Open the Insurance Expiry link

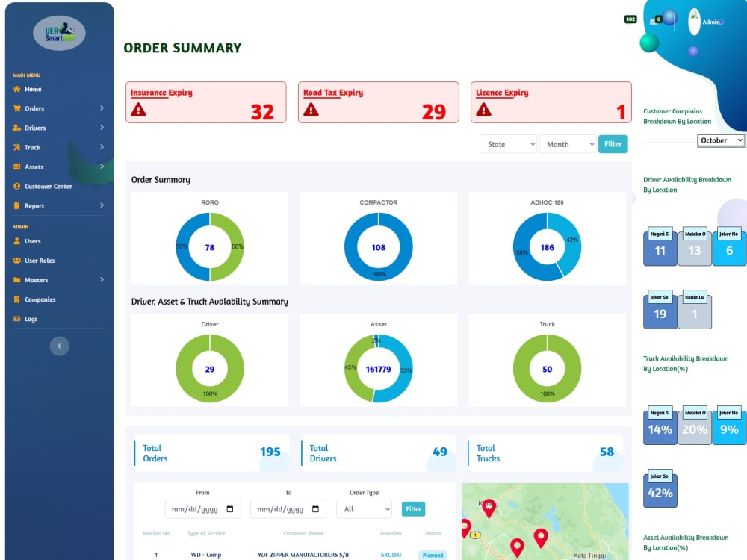coord(161,93)
